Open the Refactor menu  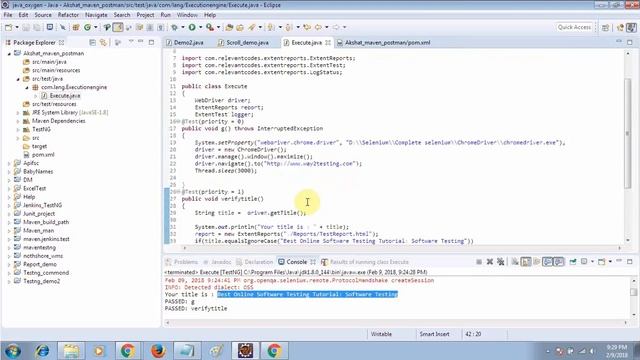(68, 15)
